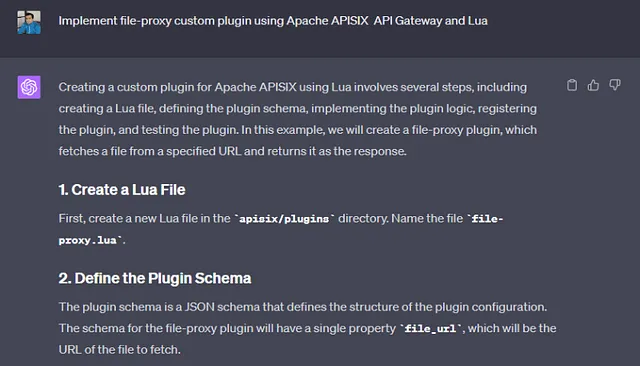Click the user prompt about file-proxy plugin
Image resolution: width=640 pixels, height=366 pixels.
pyautogui.click(x=273, y=21)
